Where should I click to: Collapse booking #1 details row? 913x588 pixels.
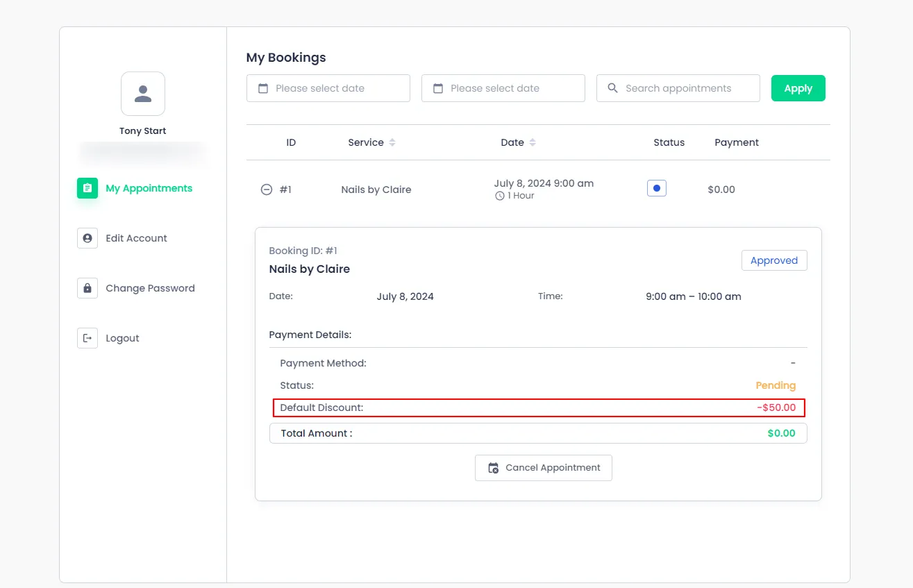tap(266, 190)
